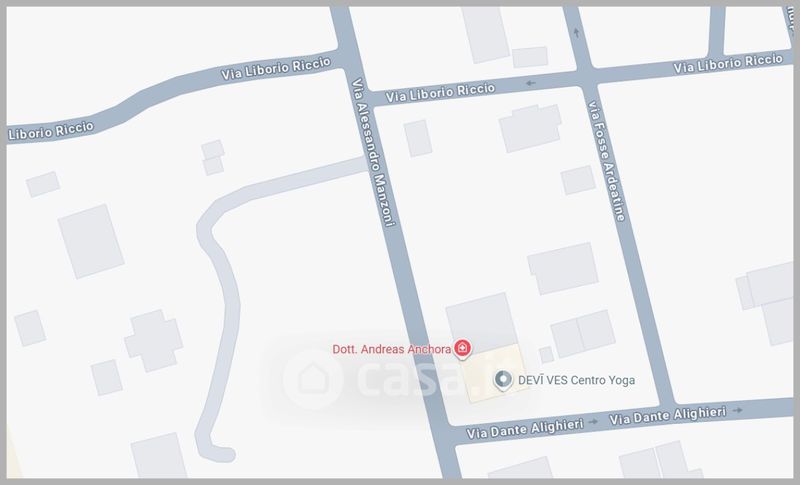Click the left arrow on Via Liborio Riccio
Screen dimensions: 800x485
531,83
